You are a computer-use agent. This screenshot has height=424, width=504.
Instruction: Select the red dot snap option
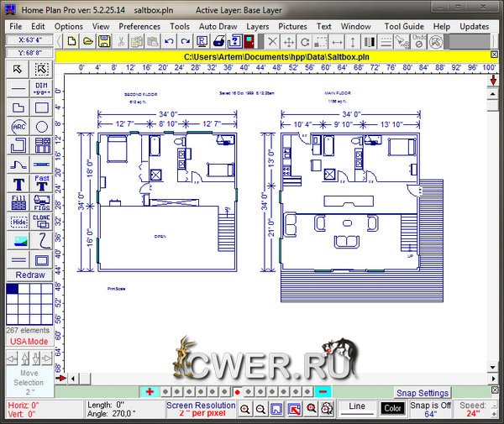[238, 392]
